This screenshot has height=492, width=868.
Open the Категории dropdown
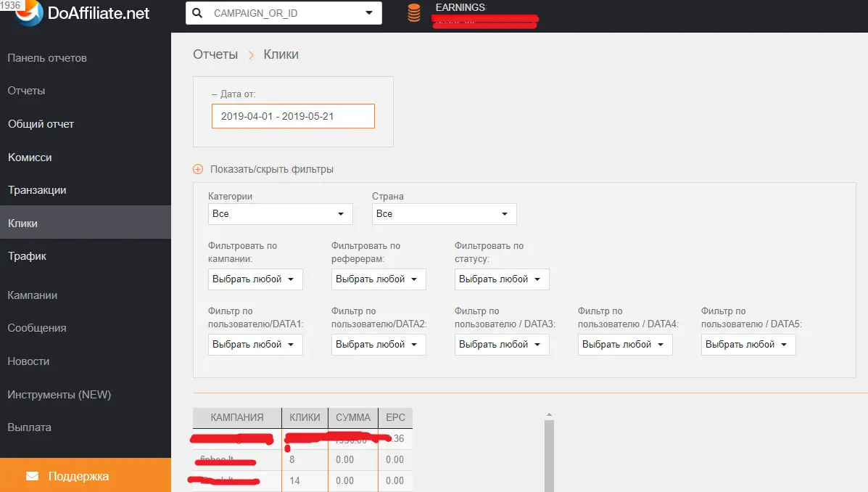click(280, 214)
